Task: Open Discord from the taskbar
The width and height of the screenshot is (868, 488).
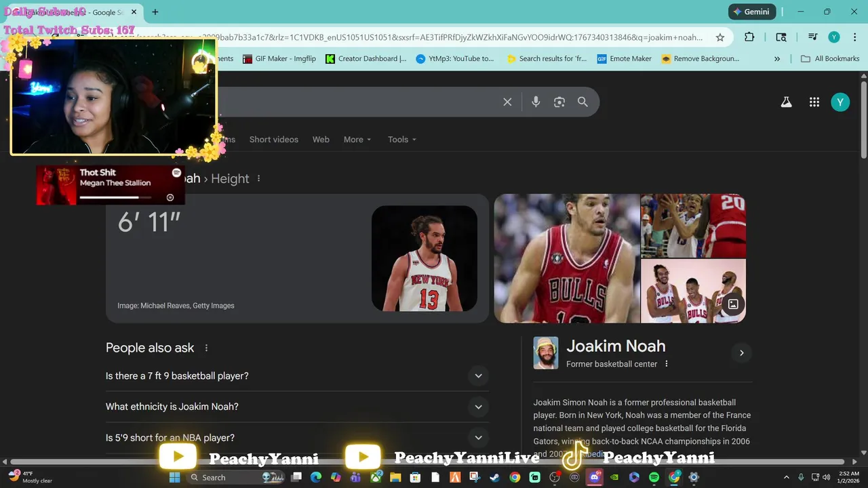Action: pos(595,477)
